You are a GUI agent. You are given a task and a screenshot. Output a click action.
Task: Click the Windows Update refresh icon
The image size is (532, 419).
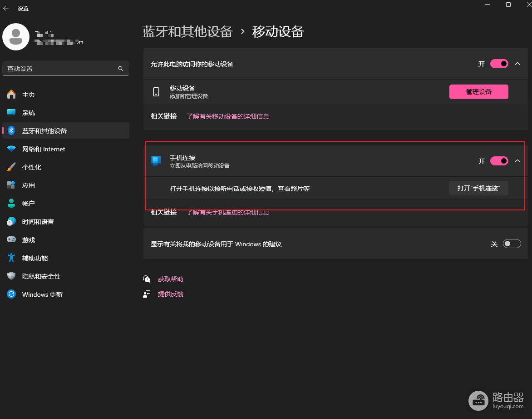(11, 294)
